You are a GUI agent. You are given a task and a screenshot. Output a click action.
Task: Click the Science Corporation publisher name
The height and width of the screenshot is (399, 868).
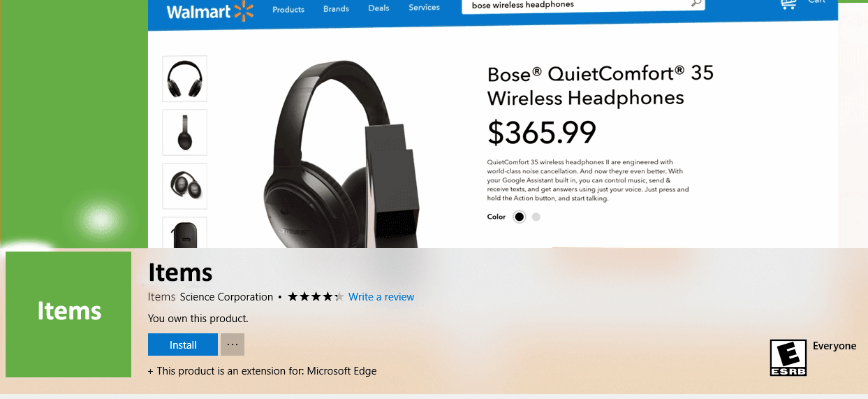tap(226, 297)
